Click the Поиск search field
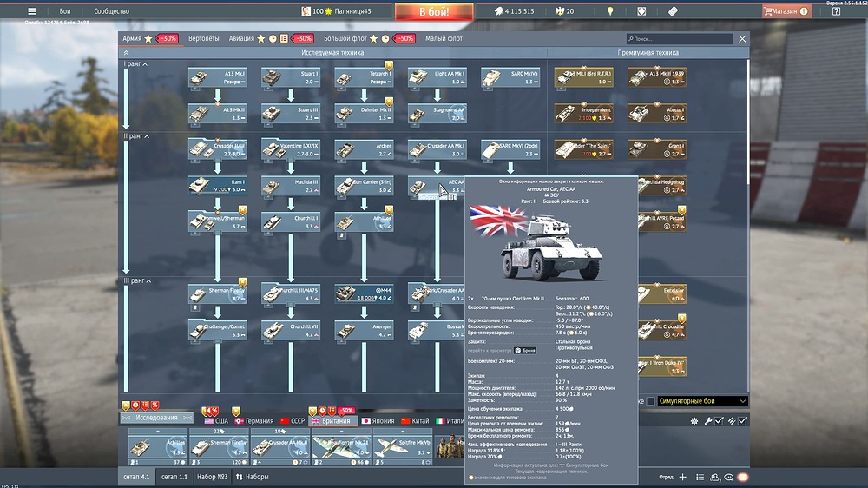Screen dimensions: 868x488 point(680,39)
